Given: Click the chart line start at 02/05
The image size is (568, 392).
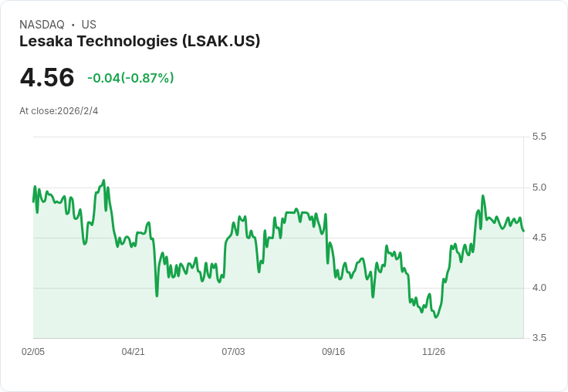Looking at the screenshot, I should tap(33, 201).
